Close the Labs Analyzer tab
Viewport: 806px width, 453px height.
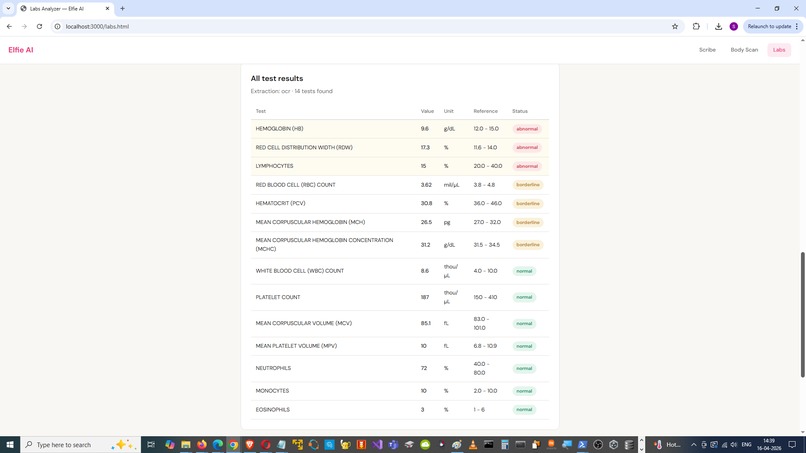pyautogui.click(x=107, y=8)
